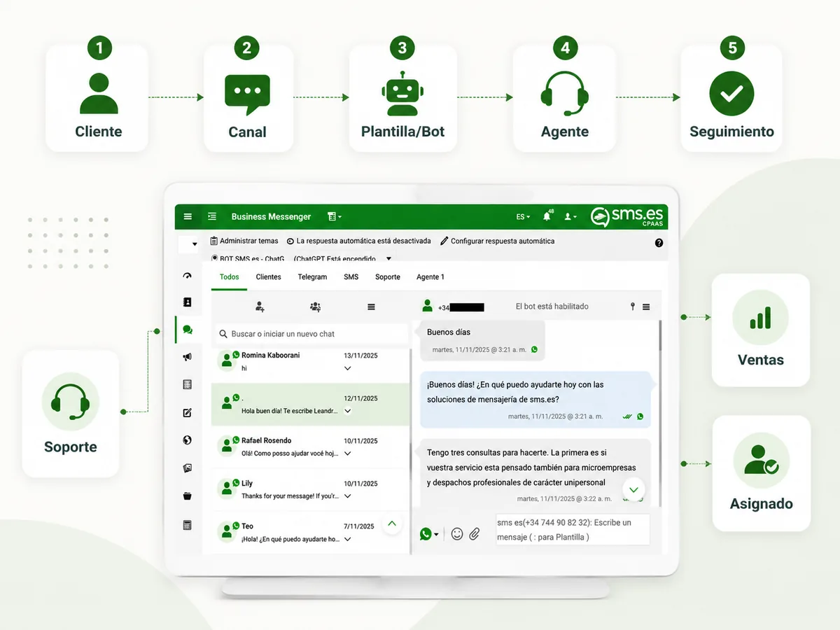Open the chat list options menu icon
Image resolution: width=840 pixels, height=630 pixels.
pos(371,307)
